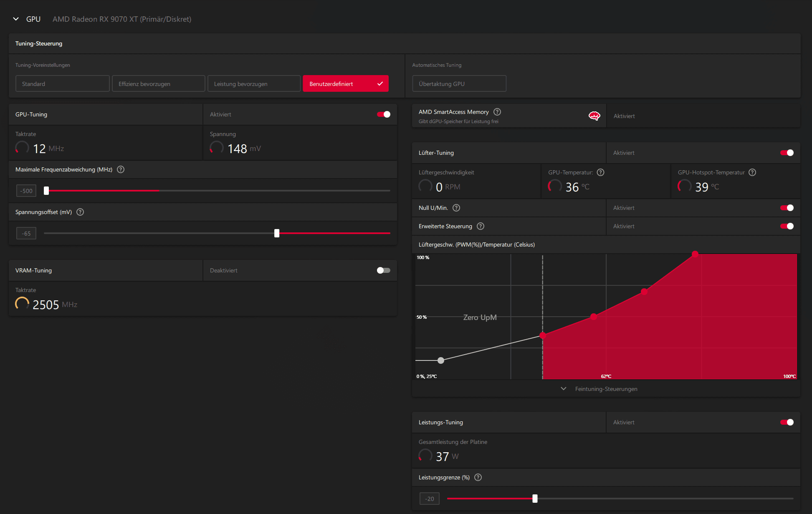
Task: Click the Leistungsgrenze value field showing -20
Action: [429, 499]
